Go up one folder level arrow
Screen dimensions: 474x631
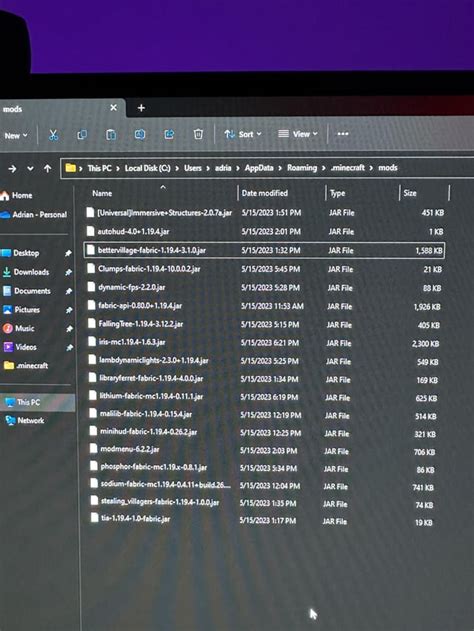(47, 169)
